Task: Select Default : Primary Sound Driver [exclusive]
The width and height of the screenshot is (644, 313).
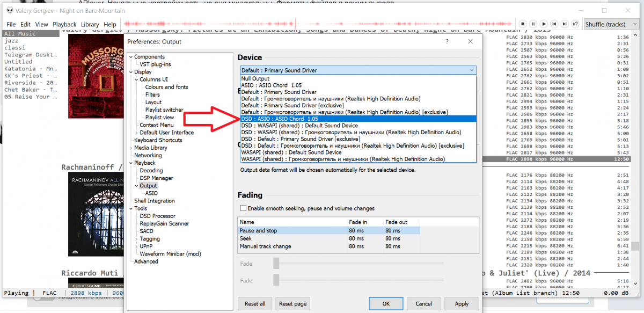Action: tap(358, 105)
